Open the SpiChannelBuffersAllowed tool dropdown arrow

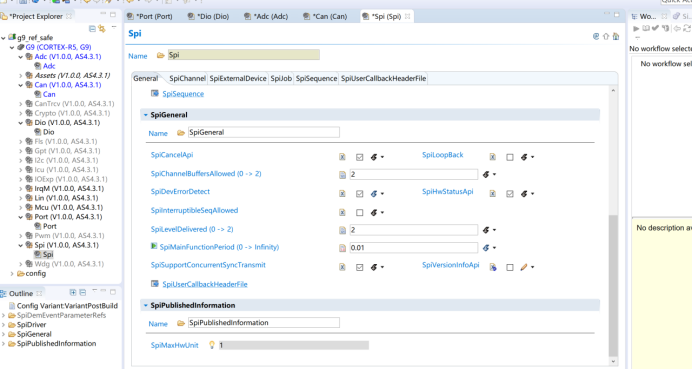click(494, 175)
